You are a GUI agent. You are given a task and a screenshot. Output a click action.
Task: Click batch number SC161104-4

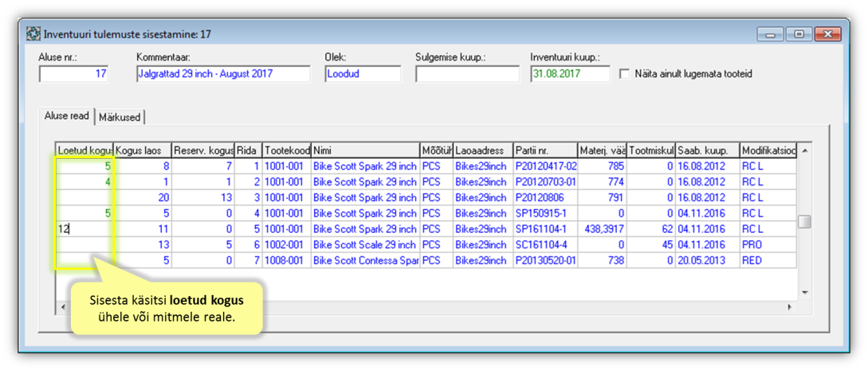click(545, 244)
